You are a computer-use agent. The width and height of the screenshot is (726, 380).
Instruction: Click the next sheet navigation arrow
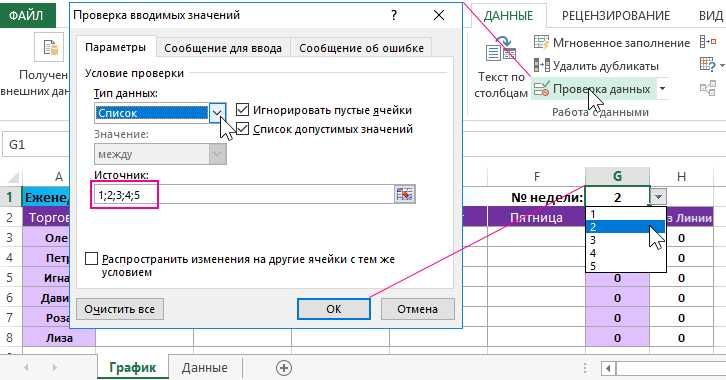point(55,368)
